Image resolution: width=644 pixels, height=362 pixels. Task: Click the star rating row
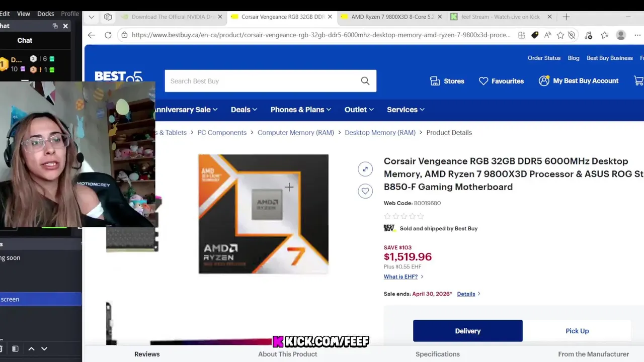pos(405,216)
